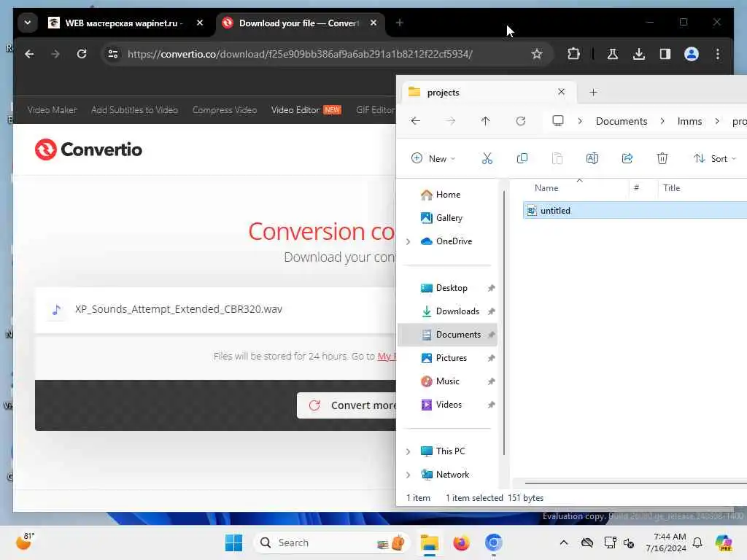
Task: Open Chrome Labs flask icon
Action: click(x=613, y=54)
